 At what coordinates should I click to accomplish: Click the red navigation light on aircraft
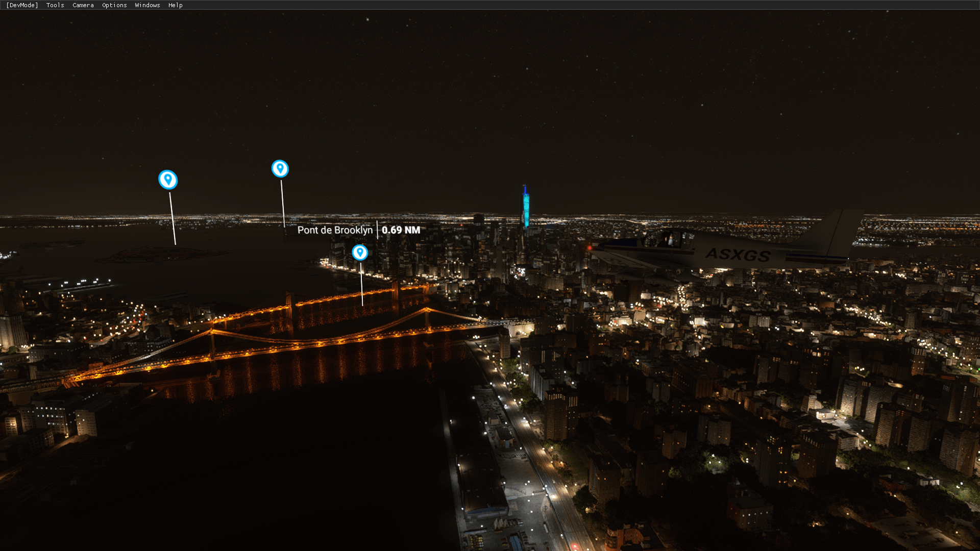click(590, 248)
